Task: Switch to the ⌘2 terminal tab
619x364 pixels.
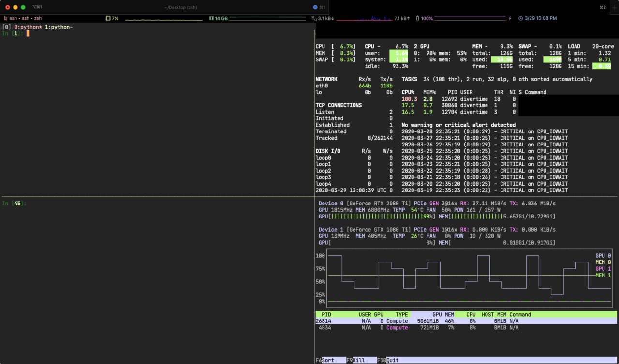Action: (602, 7)
